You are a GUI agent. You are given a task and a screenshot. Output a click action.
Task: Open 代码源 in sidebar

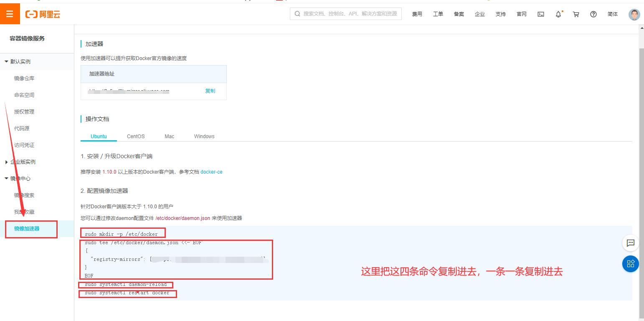[x=22, y=128]
